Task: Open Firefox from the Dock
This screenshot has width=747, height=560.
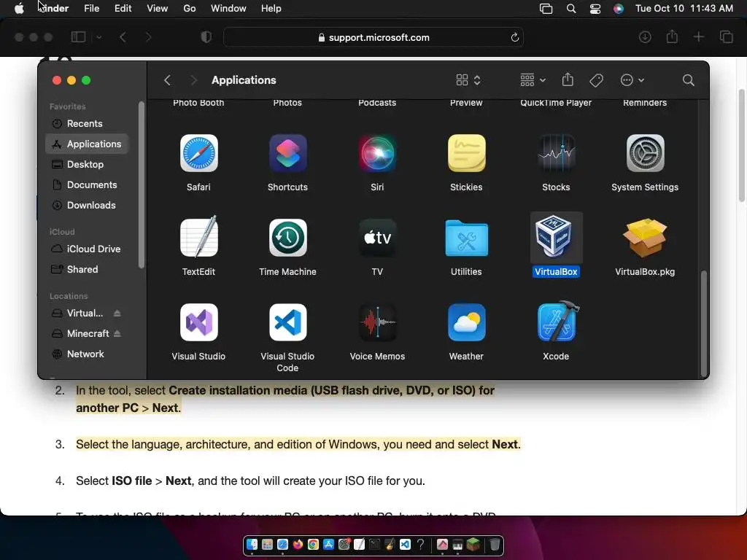Action: (298, 544)
